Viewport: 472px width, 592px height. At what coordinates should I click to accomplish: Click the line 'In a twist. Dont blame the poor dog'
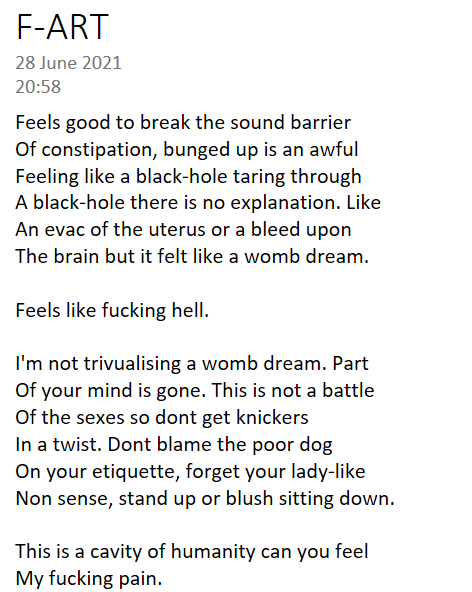(x=174, y=444)
